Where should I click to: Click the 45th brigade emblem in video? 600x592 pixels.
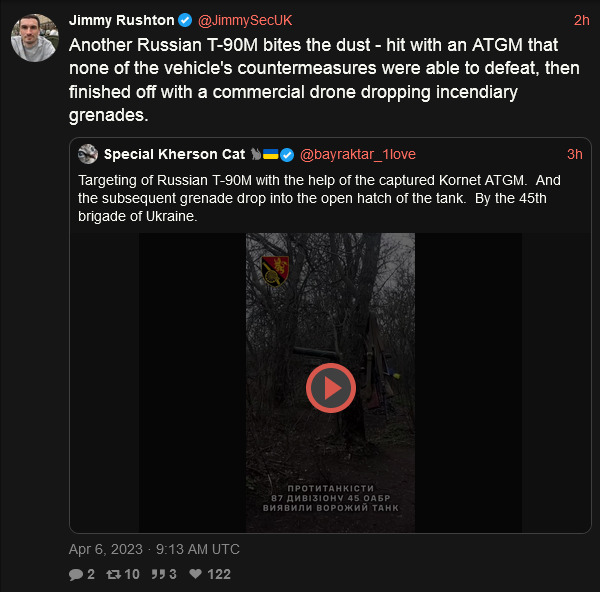pos(275,269)
